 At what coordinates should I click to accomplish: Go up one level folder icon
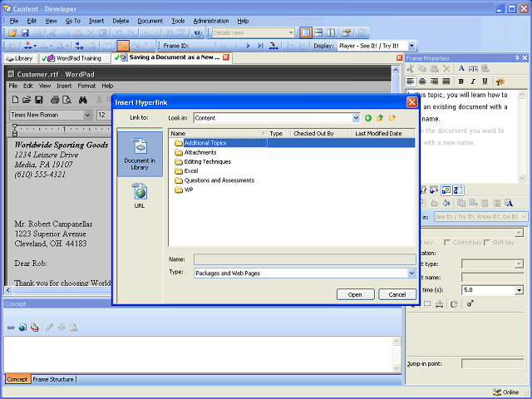pos(380,118)
